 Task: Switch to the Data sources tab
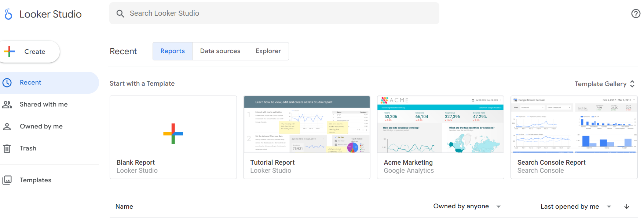coord(220,51)
